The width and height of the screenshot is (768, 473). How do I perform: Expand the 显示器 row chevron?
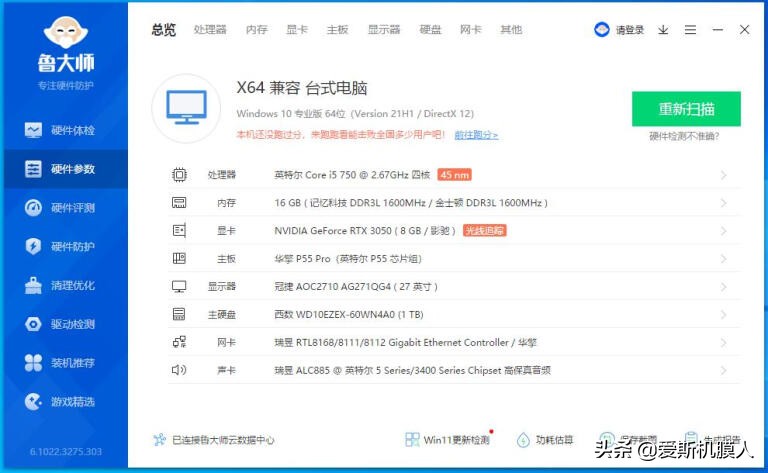723,286
